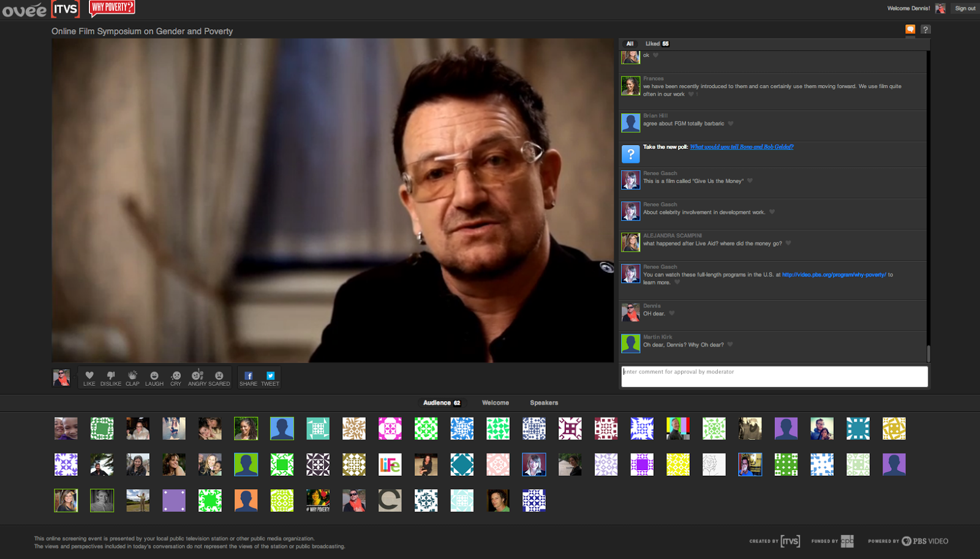Viewport: 980px width, 559px height.
Task: Toggle like on ALEJANDRA SCAMPINI's comment
Action: pos(788,243)
